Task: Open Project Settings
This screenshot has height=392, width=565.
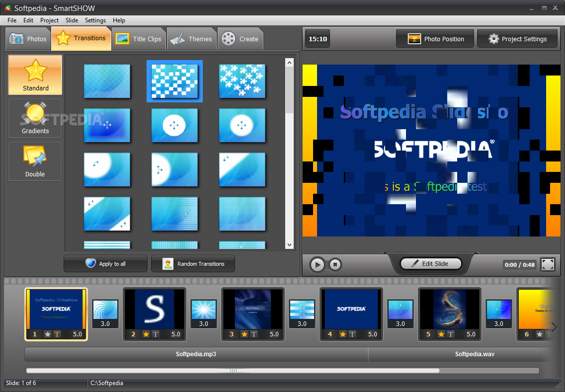Action: coord(517,39)
